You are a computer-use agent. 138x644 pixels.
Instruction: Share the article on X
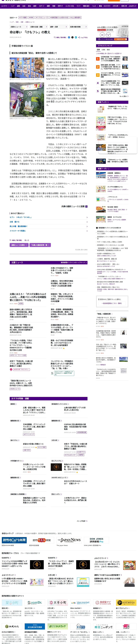[x=72, y=37]
